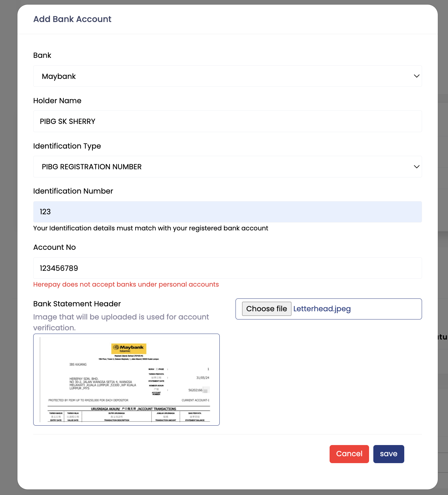448x495 pixels.
Task: Click the "Identification Number" label
Action: (73, 191)
